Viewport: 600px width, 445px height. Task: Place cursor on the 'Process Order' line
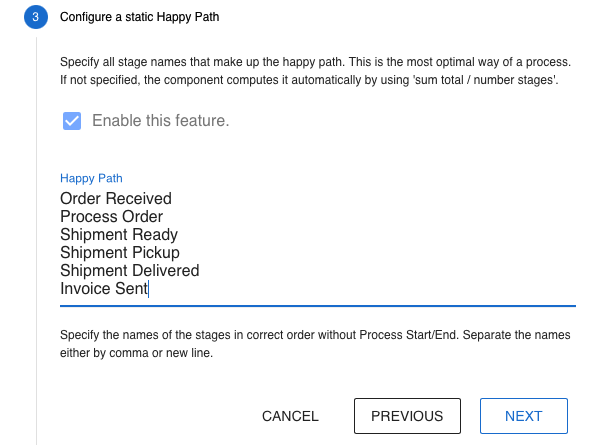tap(111, 217)
